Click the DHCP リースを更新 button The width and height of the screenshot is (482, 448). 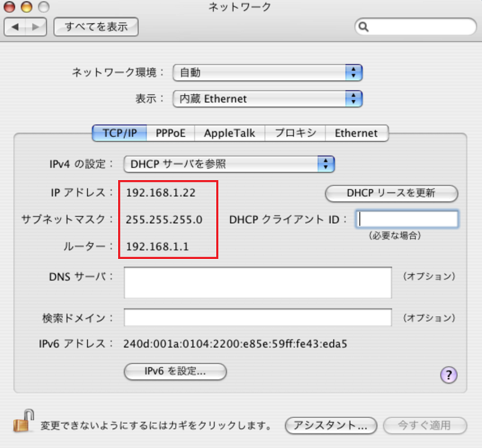pos(391,193)
